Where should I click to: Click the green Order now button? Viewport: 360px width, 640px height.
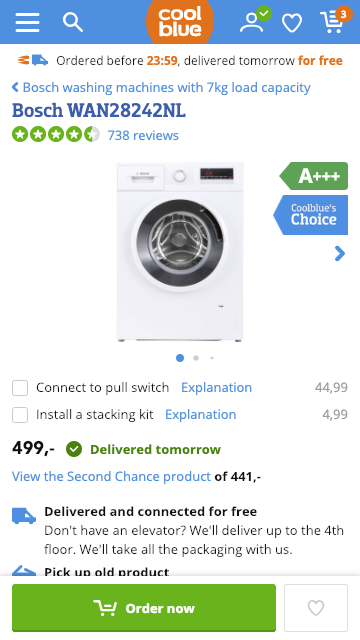[144, 608]
